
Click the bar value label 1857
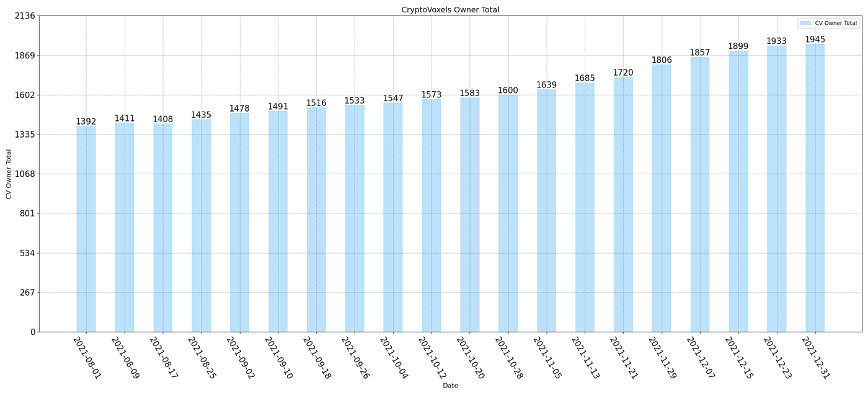coord(700,53)
